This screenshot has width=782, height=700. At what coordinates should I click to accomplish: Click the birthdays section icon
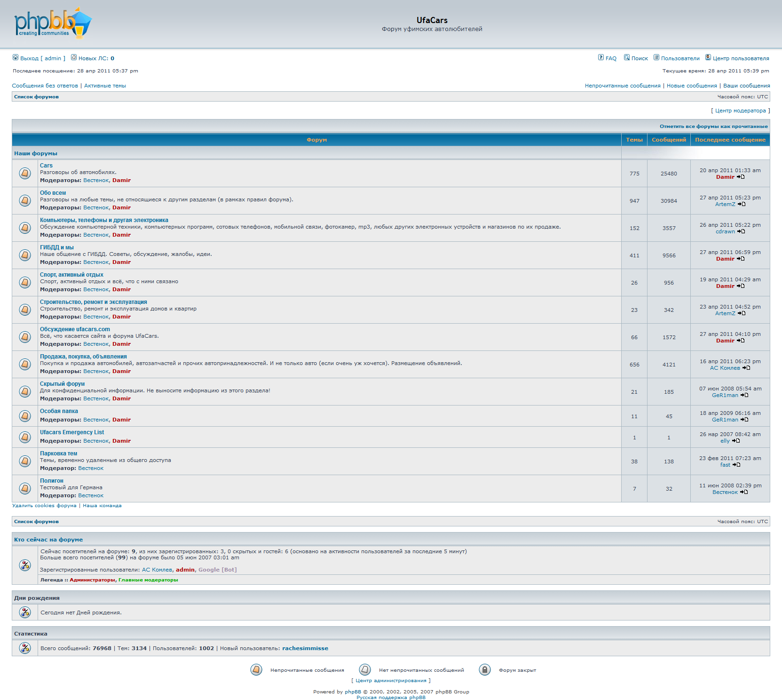(25, 612)
